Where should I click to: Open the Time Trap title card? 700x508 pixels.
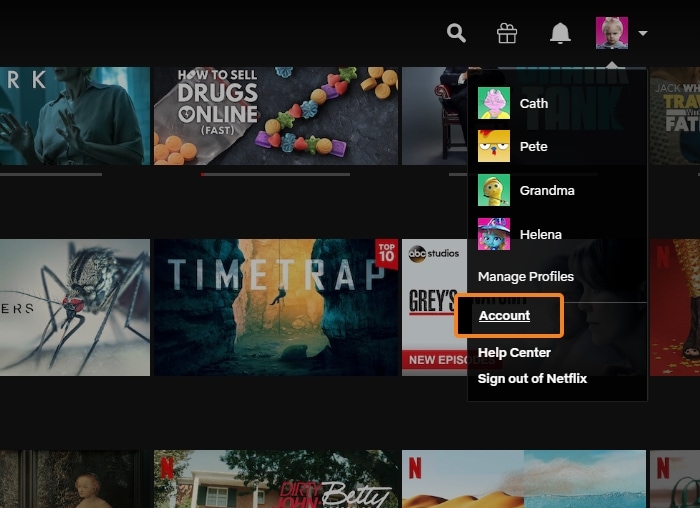(276, 307)
